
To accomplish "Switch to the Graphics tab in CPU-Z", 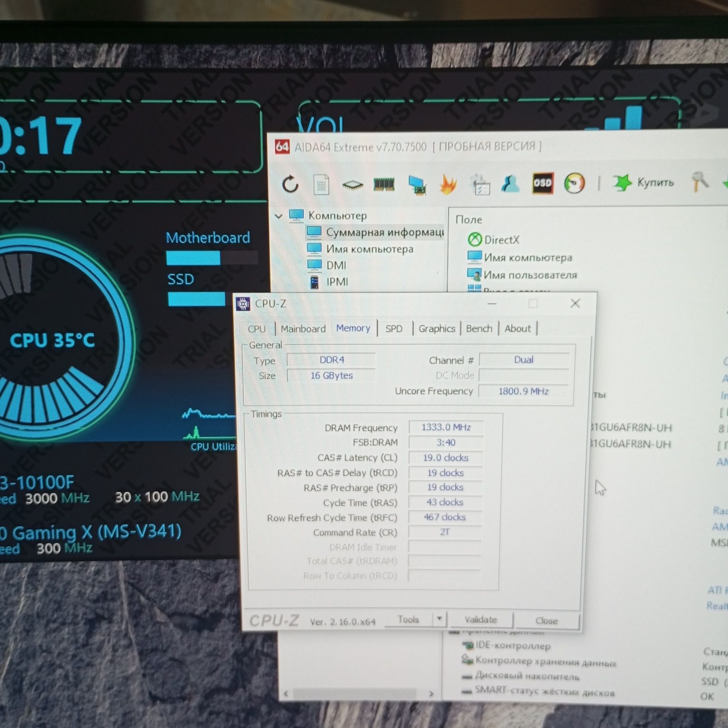I will pos(437,328).
